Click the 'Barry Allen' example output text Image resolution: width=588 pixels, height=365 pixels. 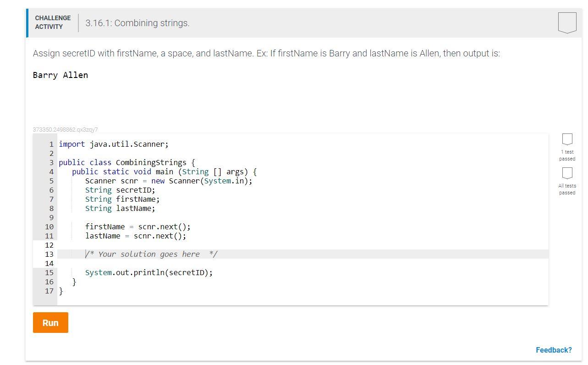click(60, 75)
